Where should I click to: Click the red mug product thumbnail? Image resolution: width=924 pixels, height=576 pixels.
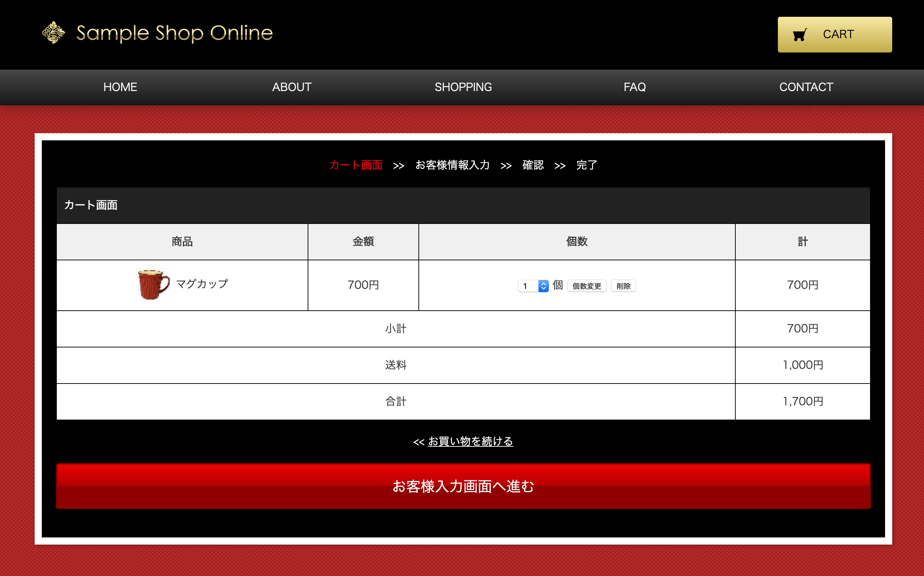click(x=153, y=285)
